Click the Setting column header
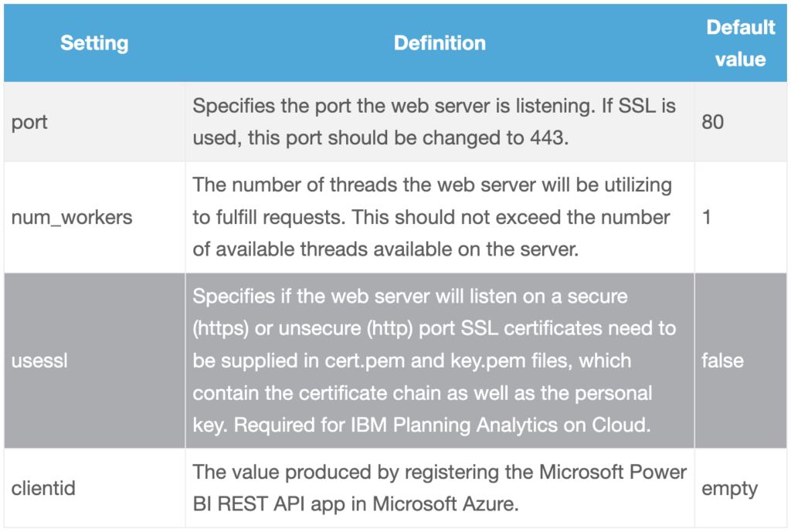791x532 pixels. click(x=93, y=43)
